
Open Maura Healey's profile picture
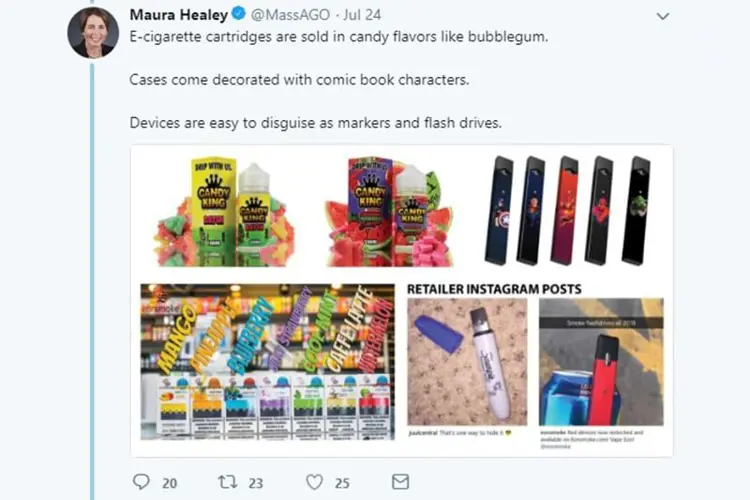[93, 33]
